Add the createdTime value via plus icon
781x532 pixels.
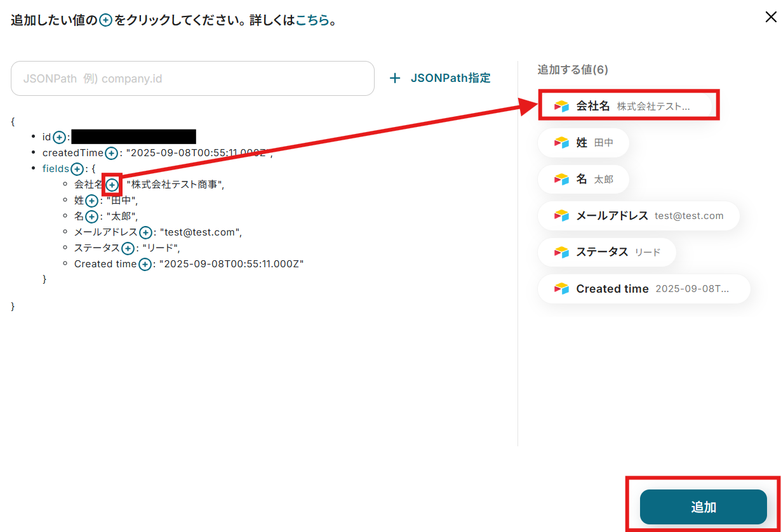pos(111,153)
